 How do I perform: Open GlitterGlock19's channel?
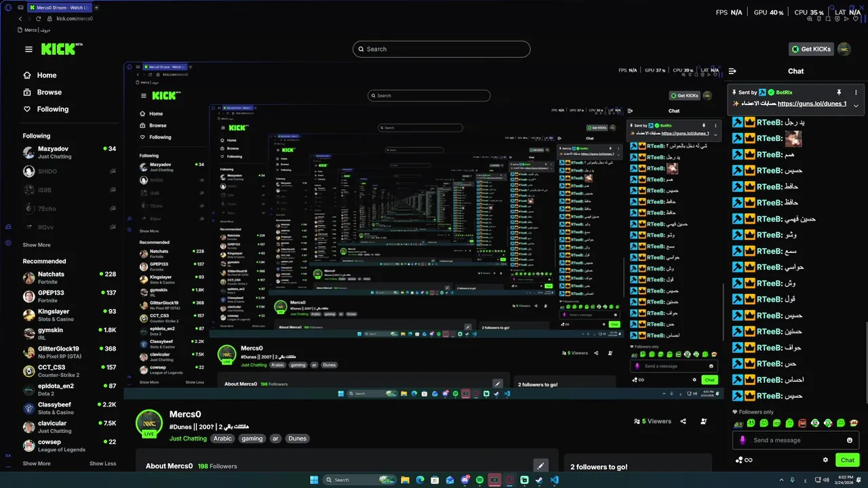(x=69, y=352)
